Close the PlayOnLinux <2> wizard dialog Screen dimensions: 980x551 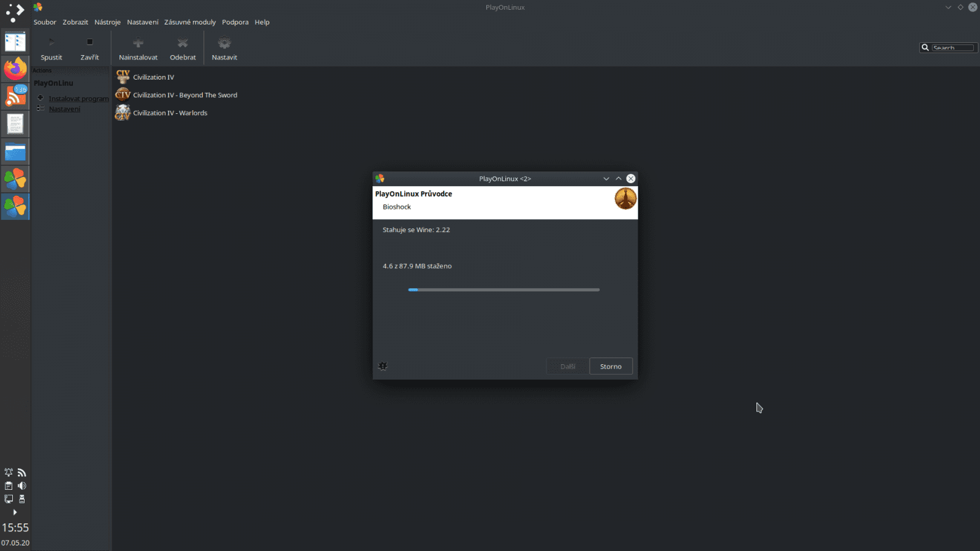pos(631,179)
